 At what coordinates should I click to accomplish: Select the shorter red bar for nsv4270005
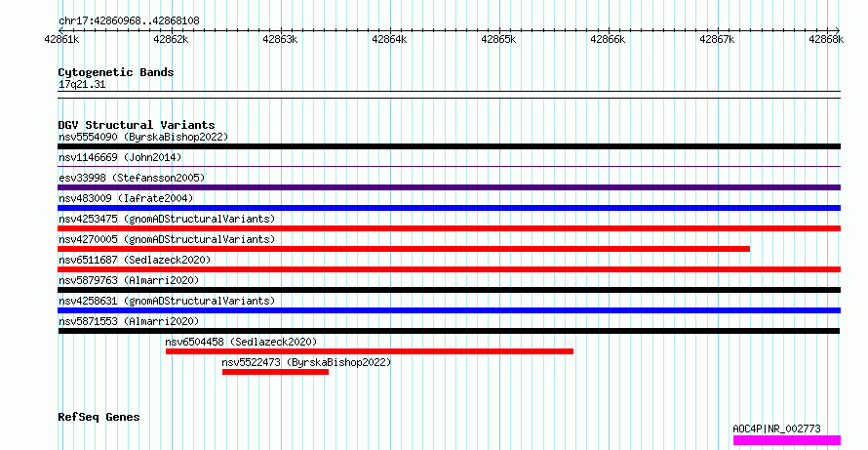pos(404,249)
